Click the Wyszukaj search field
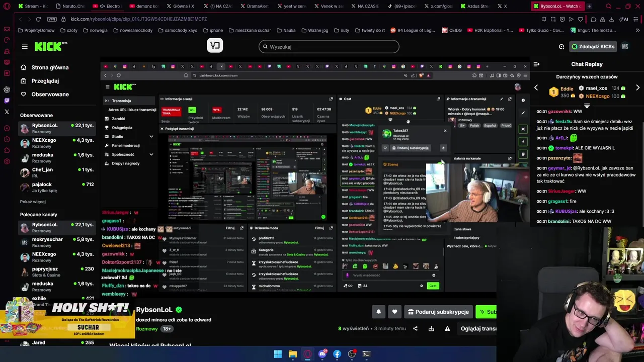The image size is (644, 362). pos(329,47)
